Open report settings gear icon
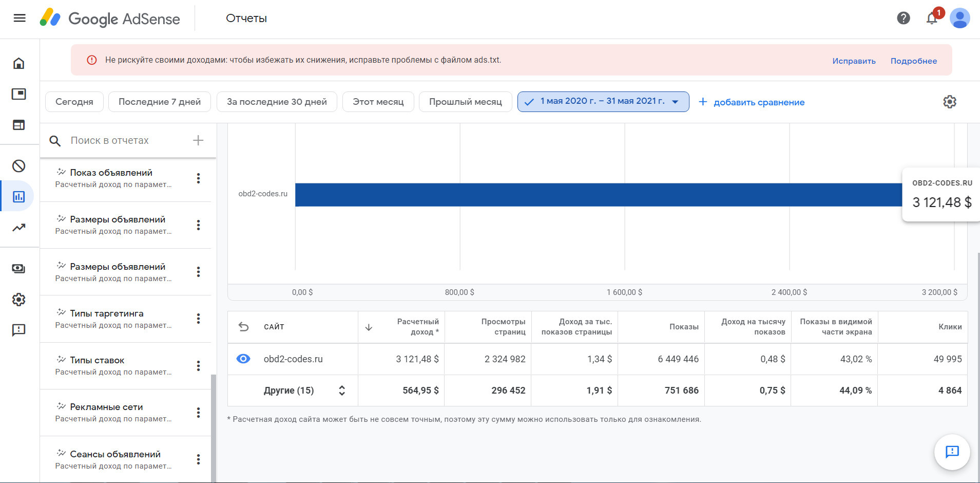 coord(950,102)
